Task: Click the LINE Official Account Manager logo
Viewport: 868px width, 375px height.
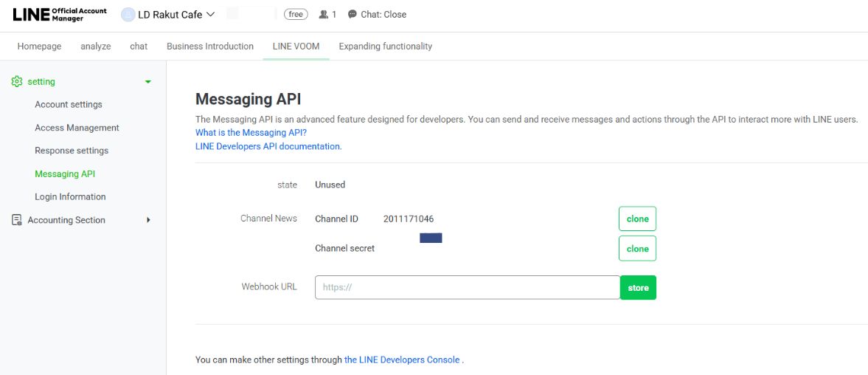Action: (x=60, y=15)
